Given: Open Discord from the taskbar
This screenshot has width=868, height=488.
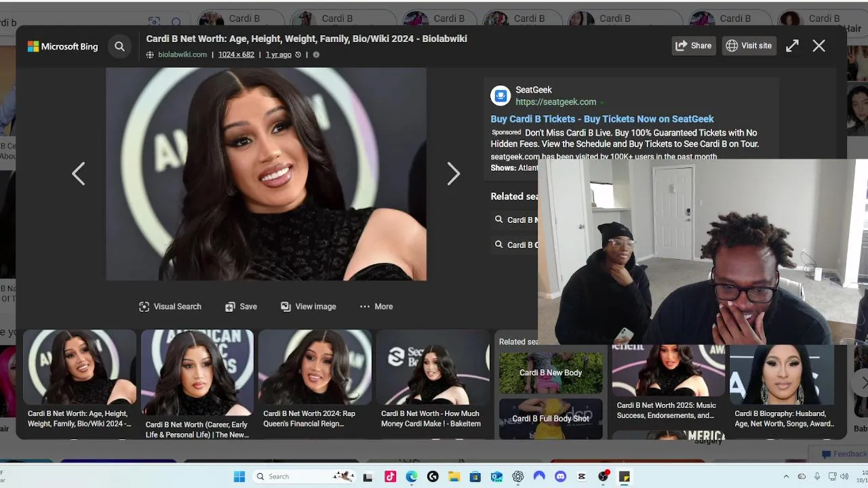Looking at the screenshot, I should pos(560,477).
